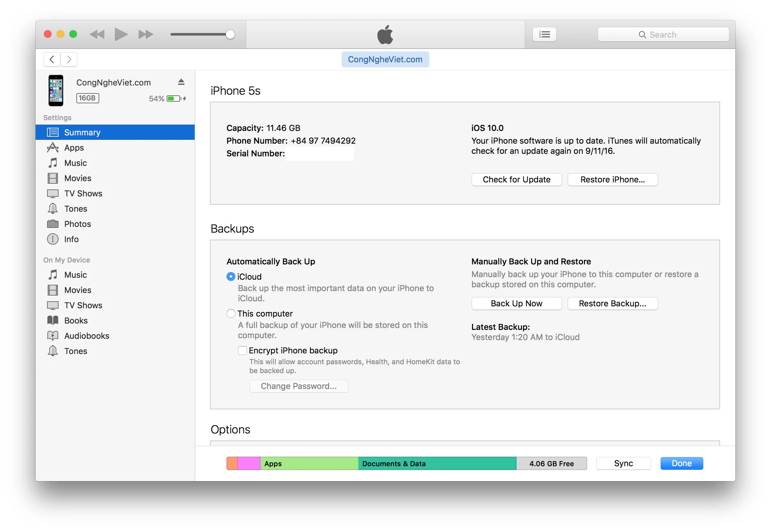Select the iCloud backup radio button

coord(231,277)
